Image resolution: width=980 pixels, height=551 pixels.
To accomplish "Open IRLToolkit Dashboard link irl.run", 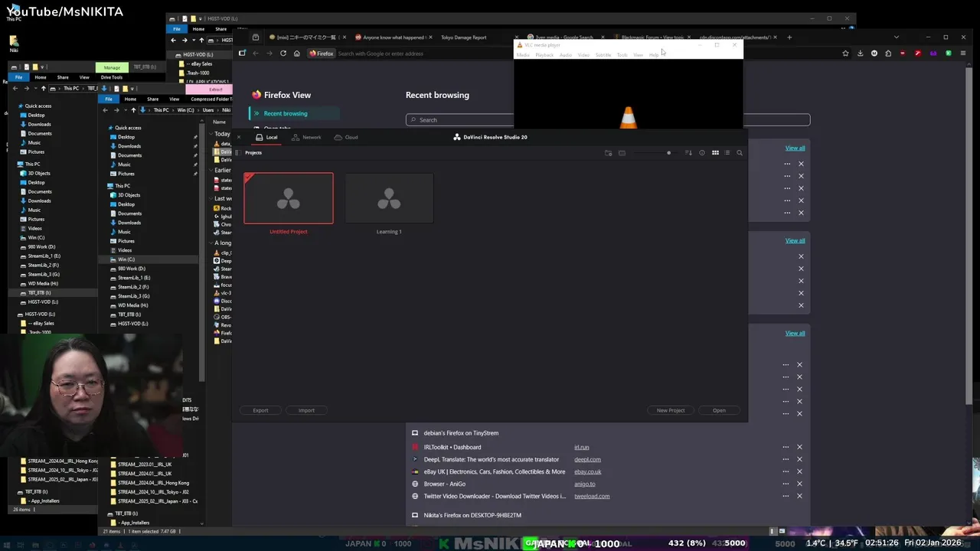I will coord(582,447).
